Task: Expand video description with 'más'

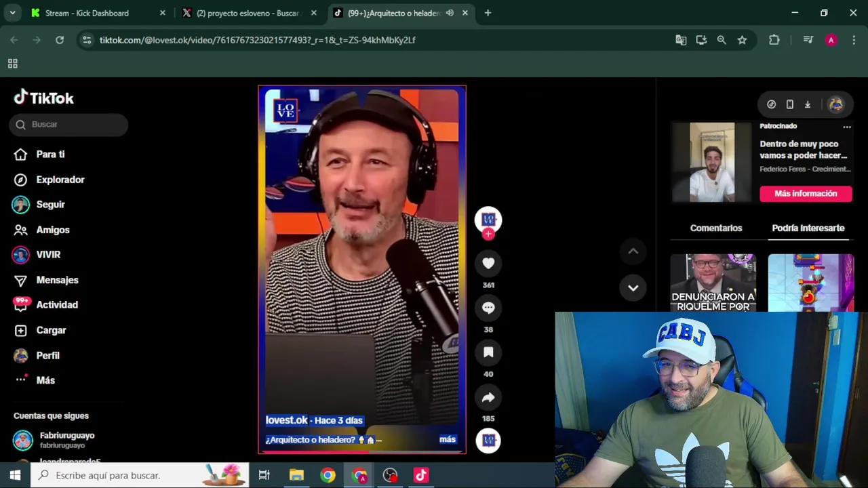Action: tap(448, 440)
